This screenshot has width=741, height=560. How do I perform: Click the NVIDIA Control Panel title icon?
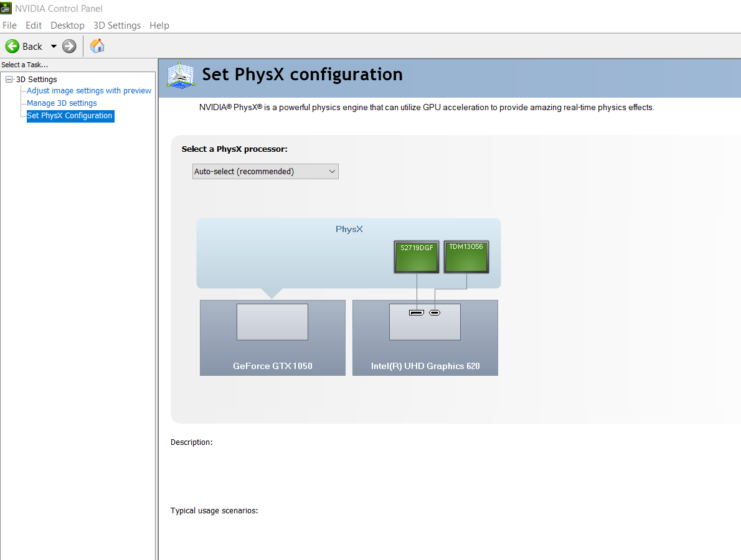(x=6, y=8)
